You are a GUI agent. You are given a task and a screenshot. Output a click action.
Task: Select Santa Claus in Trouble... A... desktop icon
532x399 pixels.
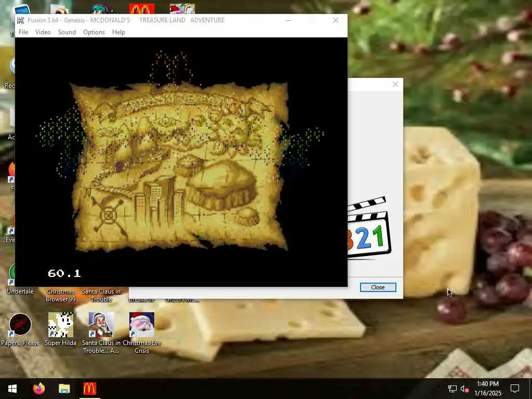pyautogui.click(x=101, y=325)
